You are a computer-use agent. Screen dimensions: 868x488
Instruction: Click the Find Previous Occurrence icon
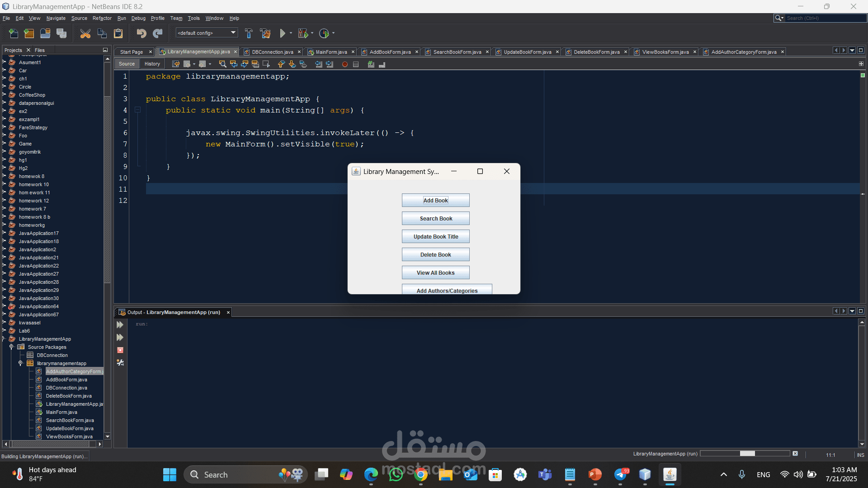click(234, 64)
